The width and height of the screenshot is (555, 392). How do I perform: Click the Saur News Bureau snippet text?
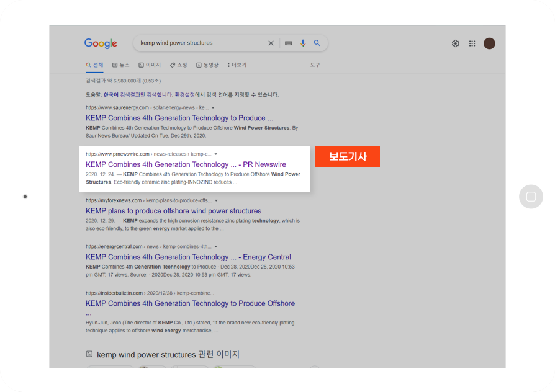[192, 132]
